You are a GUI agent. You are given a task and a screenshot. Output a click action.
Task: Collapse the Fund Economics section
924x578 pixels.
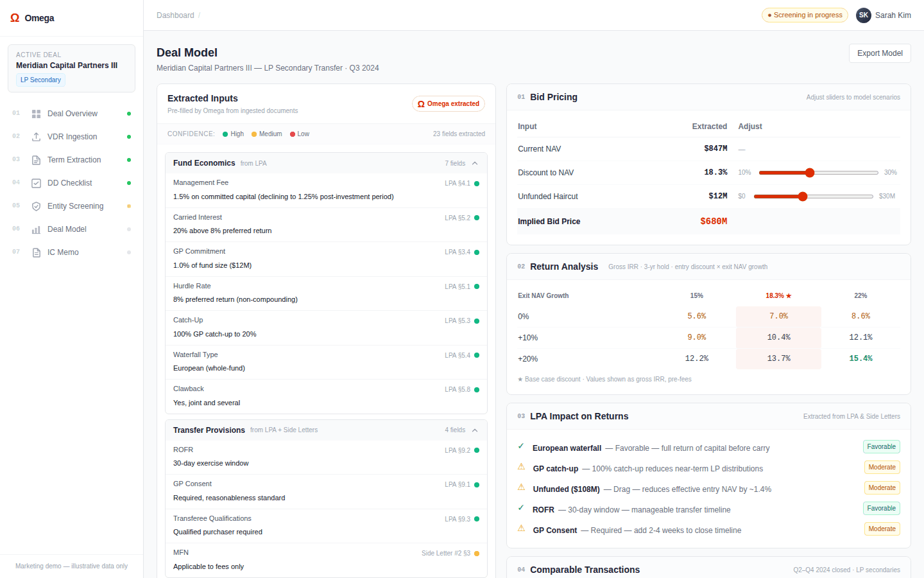[x=475, y=163]
